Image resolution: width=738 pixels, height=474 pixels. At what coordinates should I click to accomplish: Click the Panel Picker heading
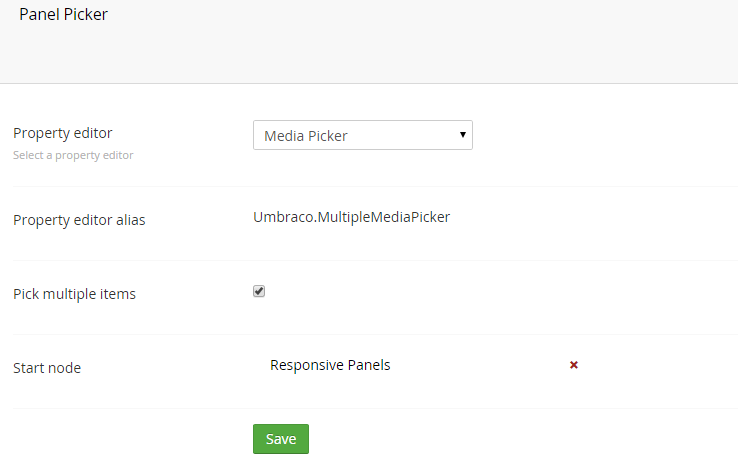[x=63, y=15]
